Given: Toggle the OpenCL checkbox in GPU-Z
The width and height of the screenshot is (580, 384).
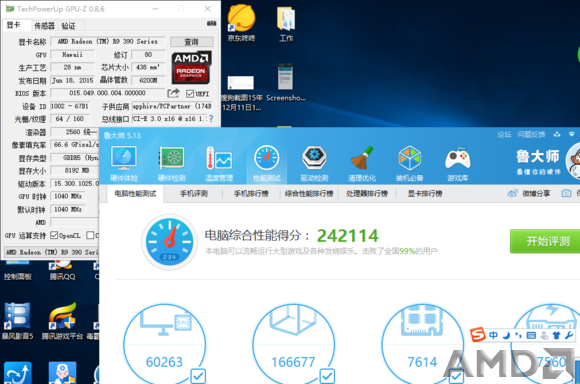Looking at the screenshot, I should click(54, 235).
